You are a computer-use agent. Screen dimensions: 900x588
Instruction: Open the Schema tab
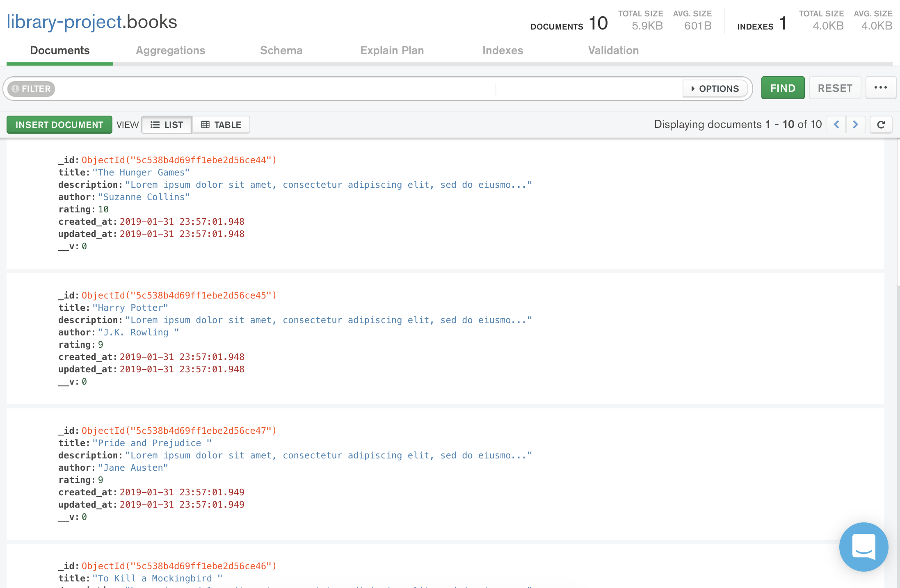281,50
